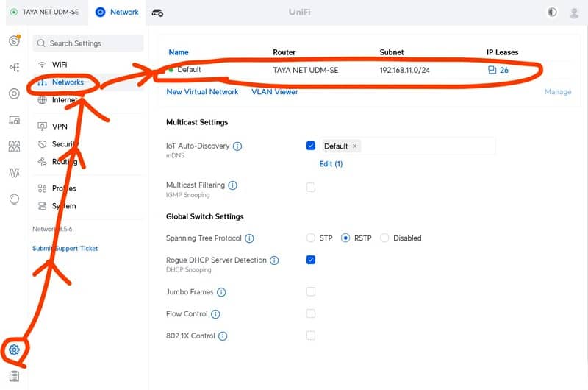Click the Protect car icon in top bar

[158, 13]
